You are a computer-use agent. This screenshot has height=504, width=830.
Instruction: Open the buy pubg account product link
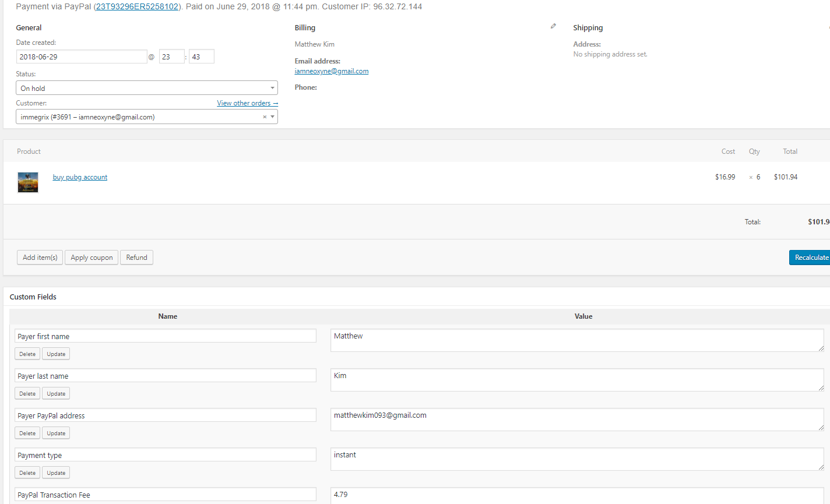(80, 177)
